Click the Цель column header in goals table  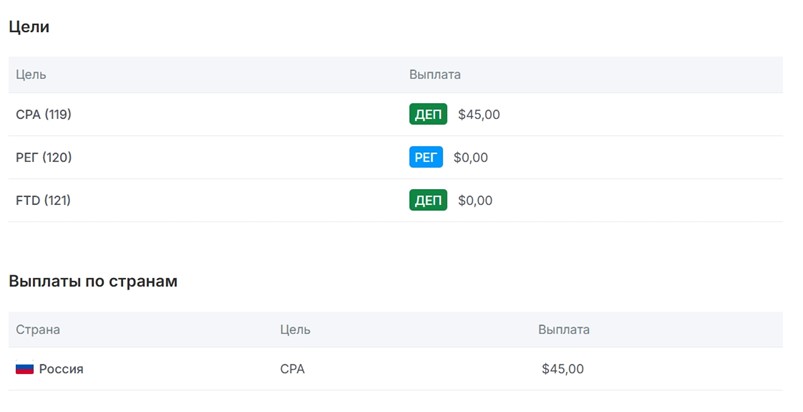click(x=31, y=74)
